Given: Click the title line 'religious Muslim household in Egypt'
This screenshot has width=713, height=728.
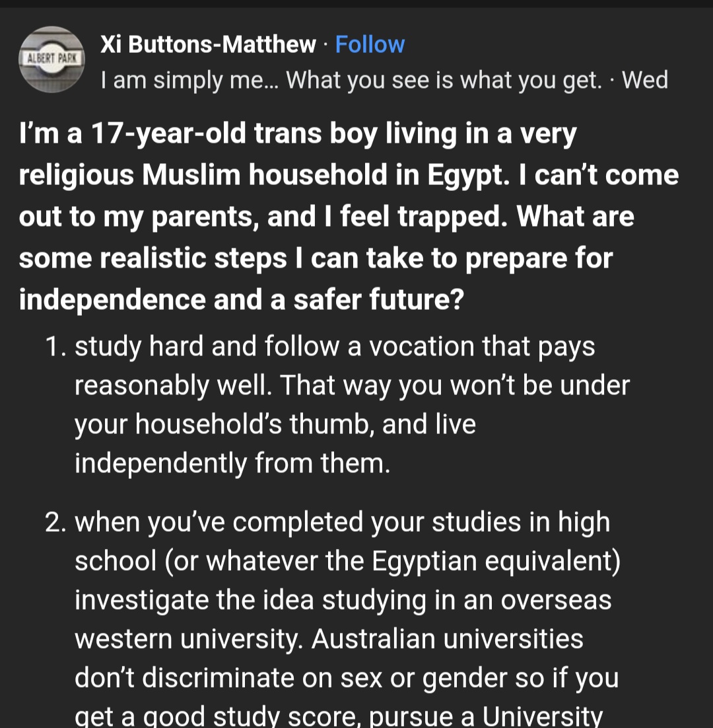Looking at the screenshot, I should [x=349, y=175].
